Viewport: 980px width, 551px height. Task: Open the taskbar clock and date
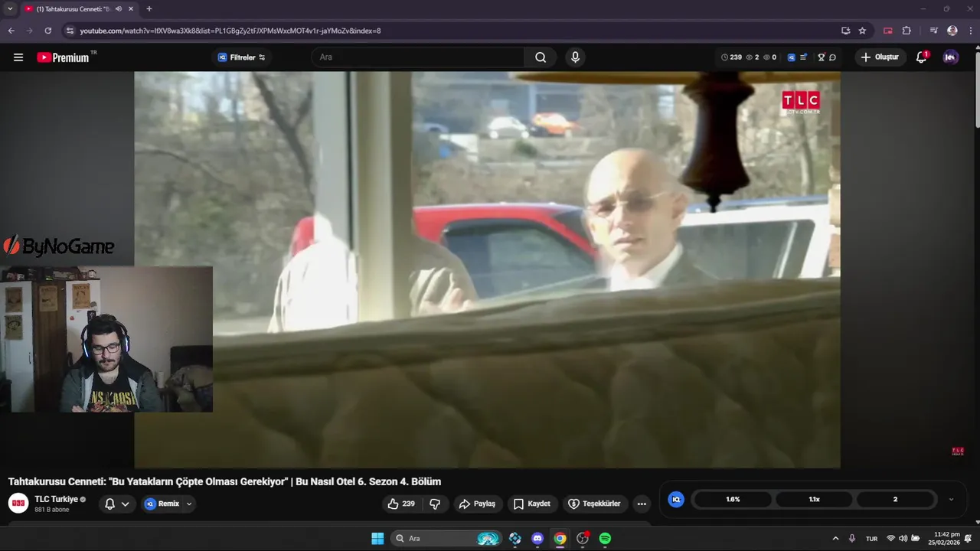[x=943, y=539]
